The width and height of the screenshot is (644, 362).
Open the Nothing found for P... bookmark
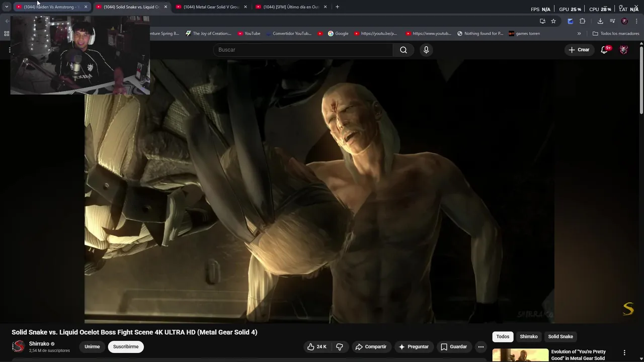tap(480, 34)
